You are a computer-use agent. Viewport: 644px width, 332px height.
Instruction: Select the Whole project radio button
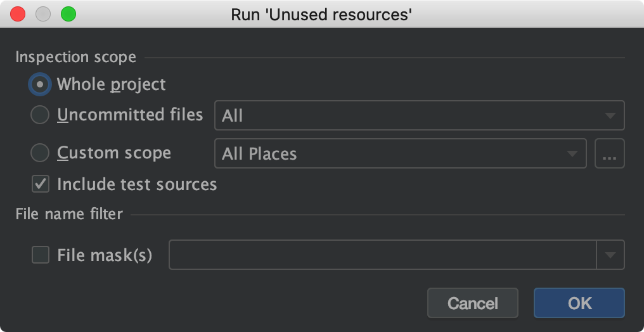click(x=40, y=84)
